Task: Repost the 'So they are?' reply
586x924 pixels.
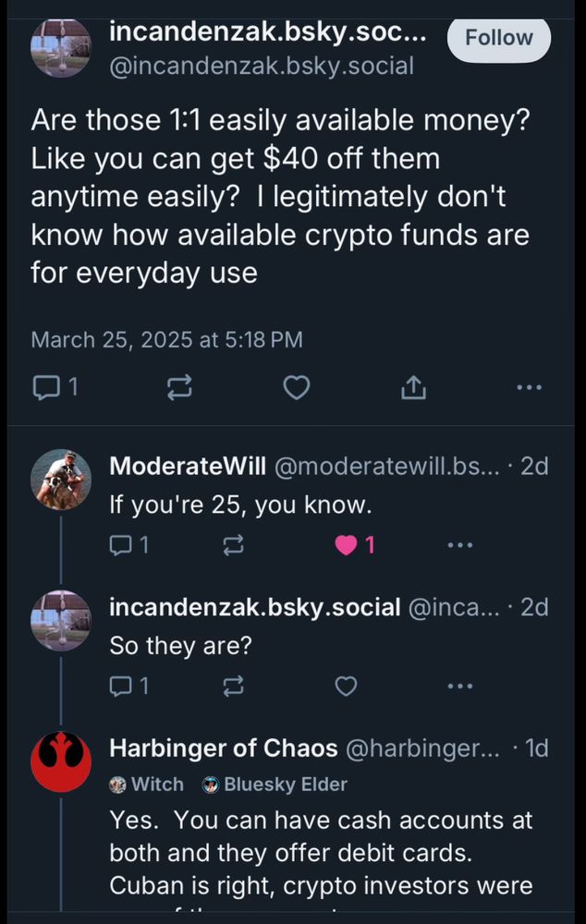Action: [x=233, y=686]
